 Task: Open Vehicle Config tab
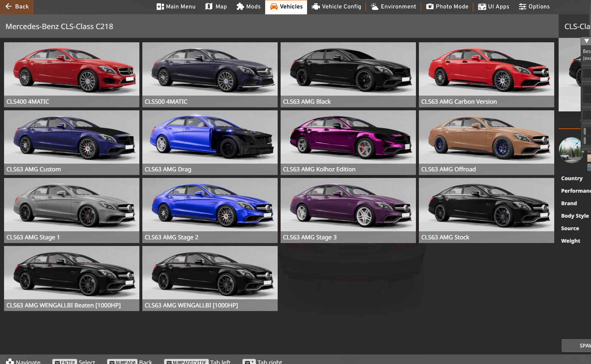(x=336, y=7)
